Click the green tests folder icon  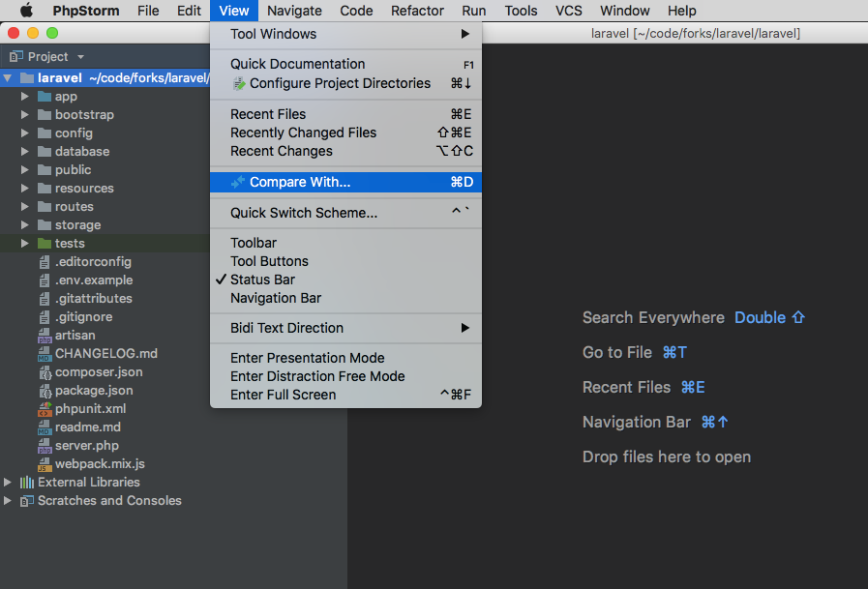tap(45, 243)
